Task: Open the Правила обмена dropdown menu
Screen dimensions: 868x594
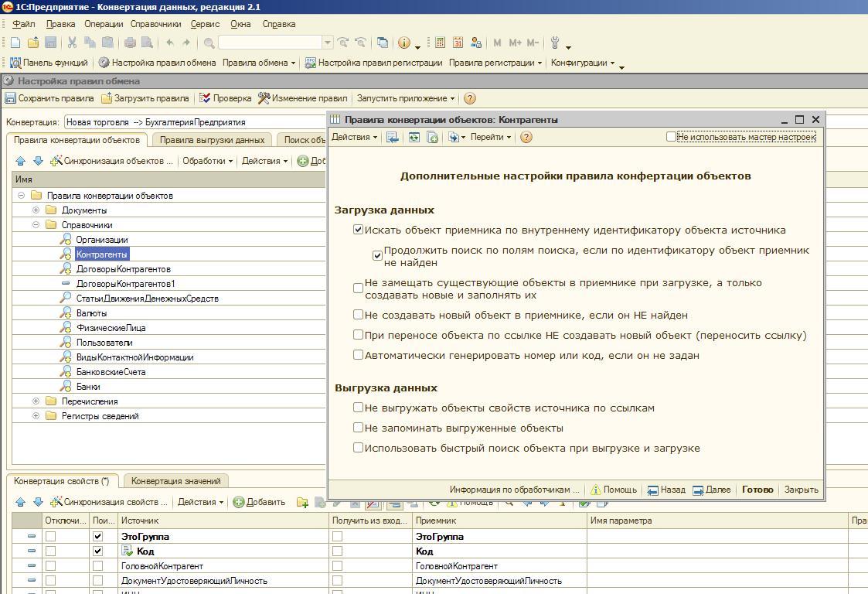Action: click(259, 63)
